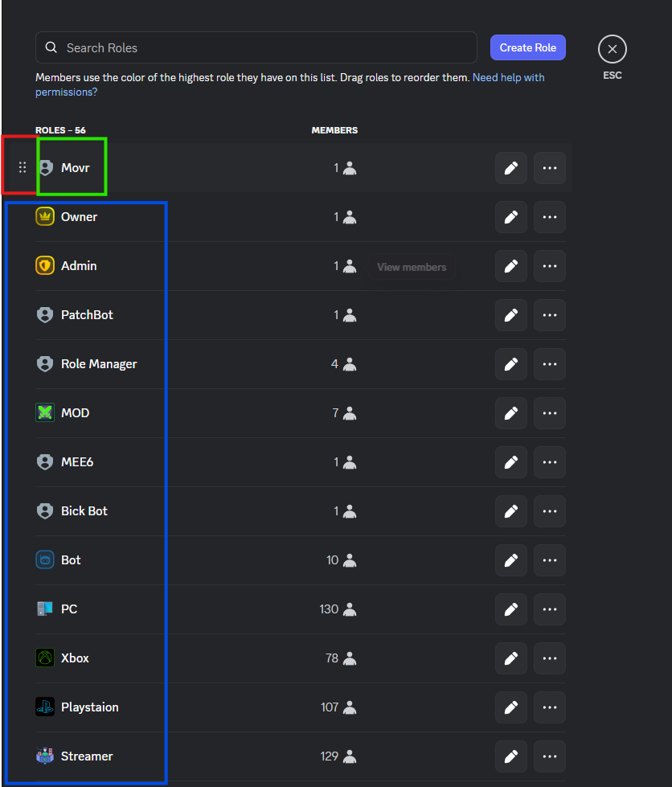Screen dimensions: 672x787
Task: Click into the Search Roles field
Action: pos(256,47)
